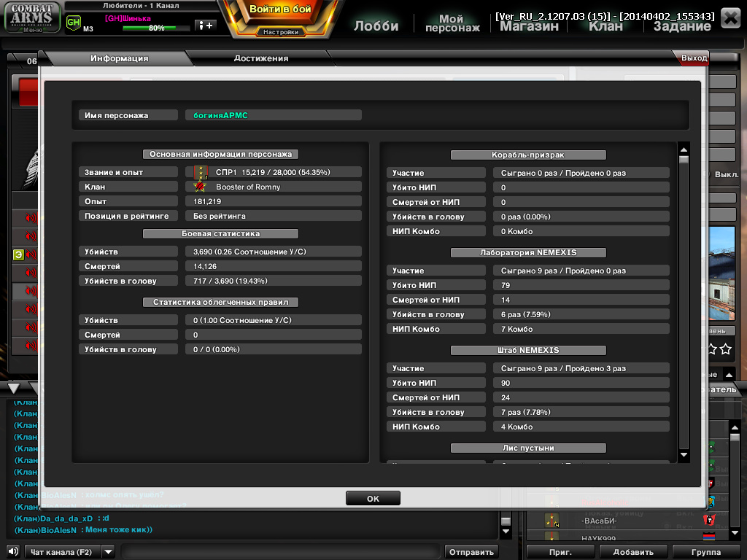This screenshot has width=747, height=560.
Task: Click the Боевая статистика header
Action: point(220,233)
